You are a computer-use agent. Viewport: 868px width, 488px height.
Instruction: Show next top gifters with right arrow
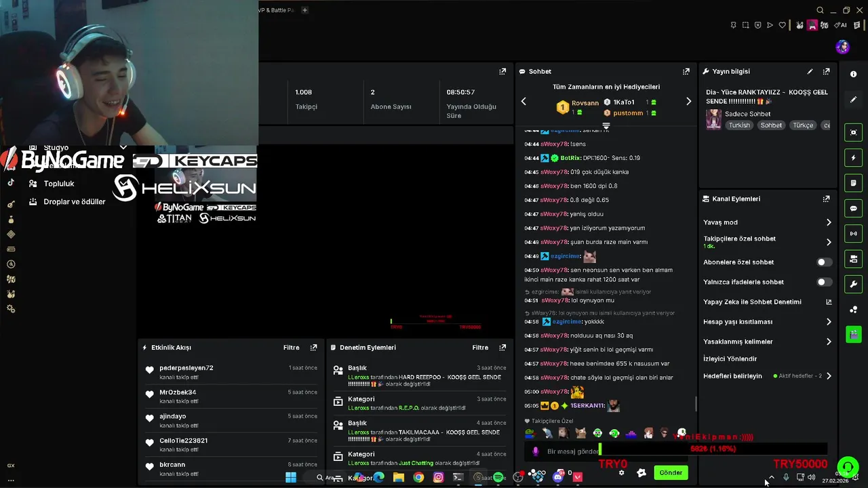click(688, 102)
